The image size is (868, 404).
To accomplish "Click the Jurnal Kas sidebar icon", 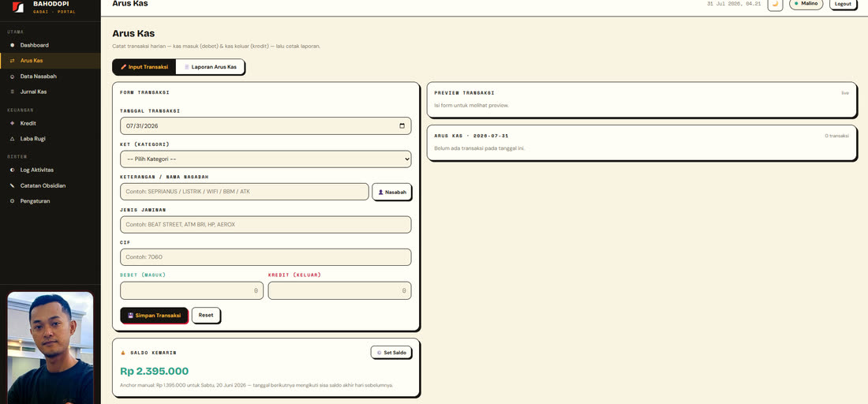I will [12, 92].
